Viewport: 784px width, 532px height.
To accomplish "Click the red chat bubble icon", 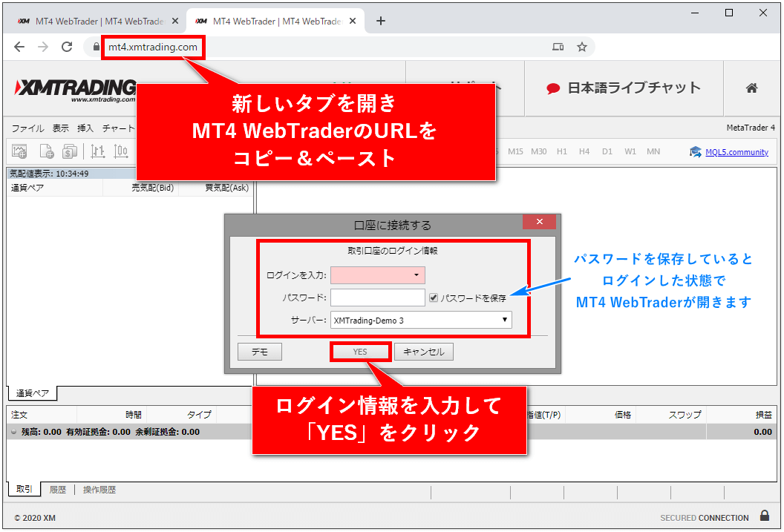I will click(553, 89).
